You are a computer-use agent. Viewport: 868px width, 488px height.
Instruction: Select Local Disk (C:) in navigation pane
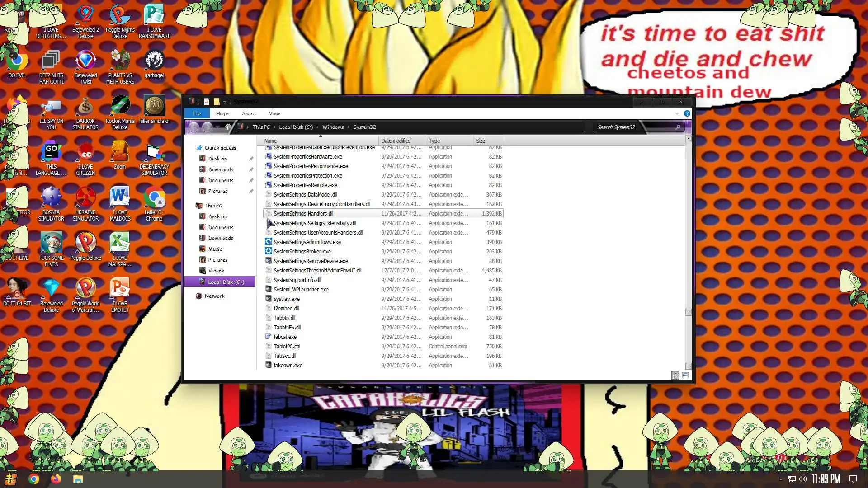[226, 282]
